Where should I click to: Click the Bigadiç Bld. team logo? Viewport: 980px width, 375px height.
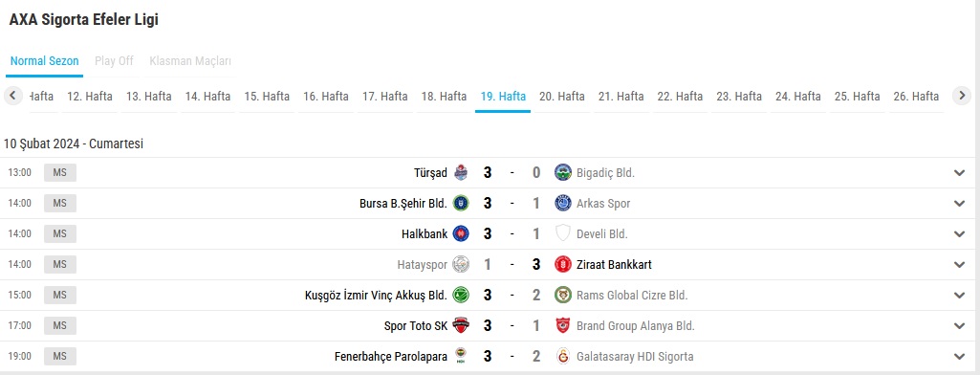click(x=563, y=172)
